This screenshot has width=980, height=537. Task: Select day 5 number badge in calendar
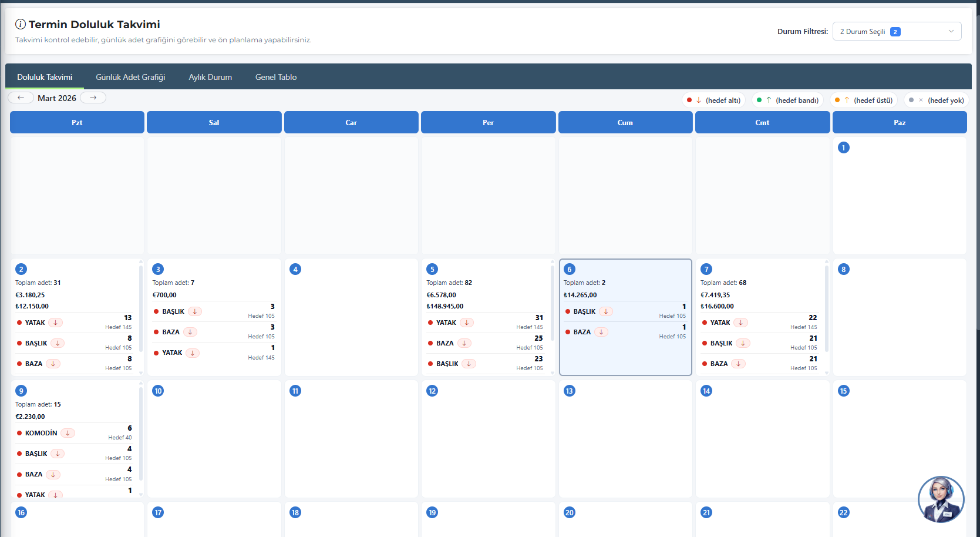pos(432,269)
